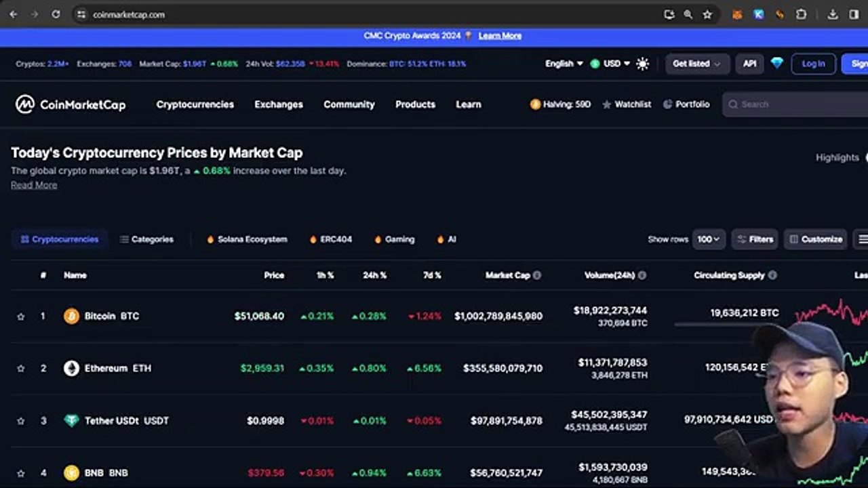The image size is (868, 488).
Task: Toggle the light/dark theme sun icon
Action: 643,64
